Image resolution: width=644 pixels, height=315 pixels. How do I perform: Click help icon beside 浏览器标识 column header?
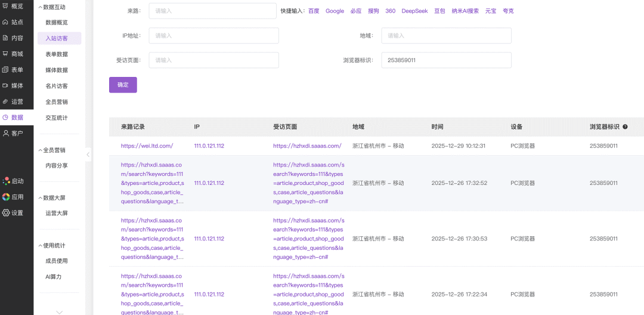click(625, 127)
